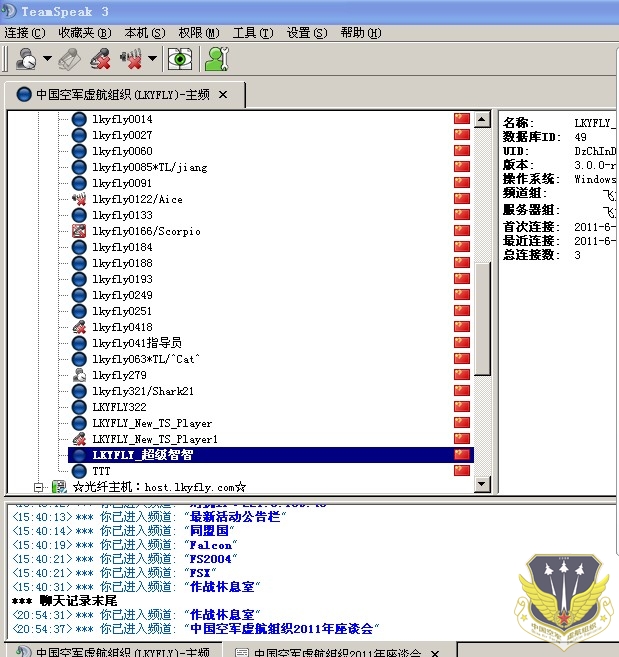Select highlighted user LKYFLY_超级智智

pos(271,455)
